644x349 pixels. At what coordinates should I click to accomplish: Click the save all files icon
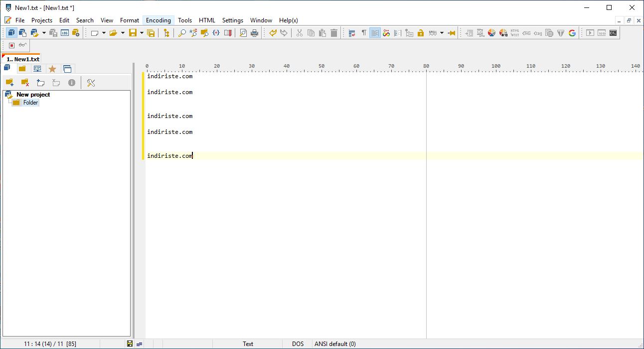pyautogui.click(x=151, y=33)
